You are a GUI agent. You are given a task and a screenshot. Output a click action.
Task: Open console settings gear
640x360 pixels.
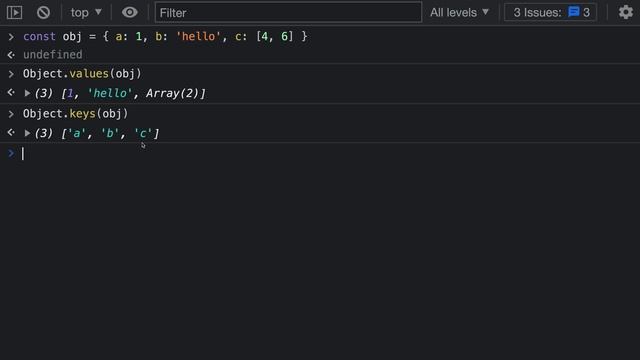click(625, 13)
